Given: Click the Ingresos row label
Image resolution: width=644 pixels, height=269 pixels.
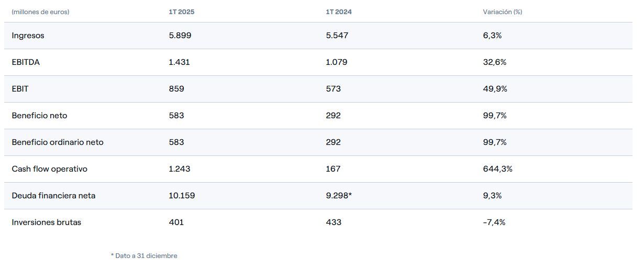Looking at the screenshot, I should coord(28,36).
